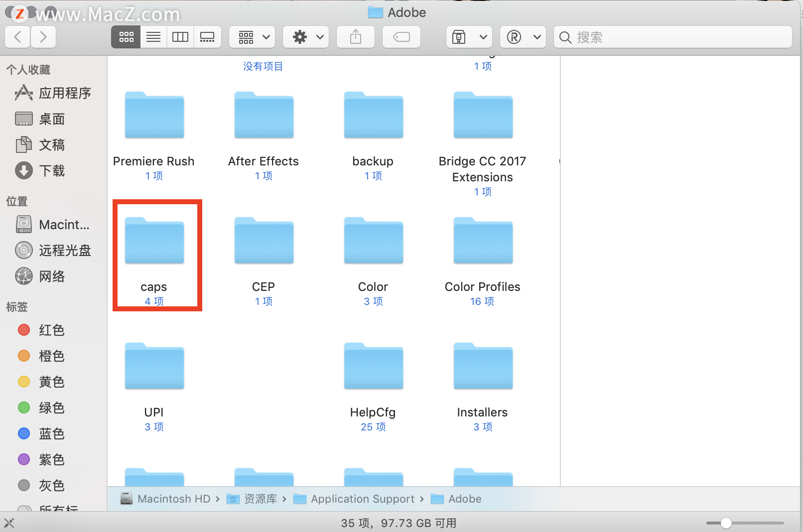The height and width of the screenshot is (532, 803).
Task: Open the gear action menu
Action: [x=306, y=37]
